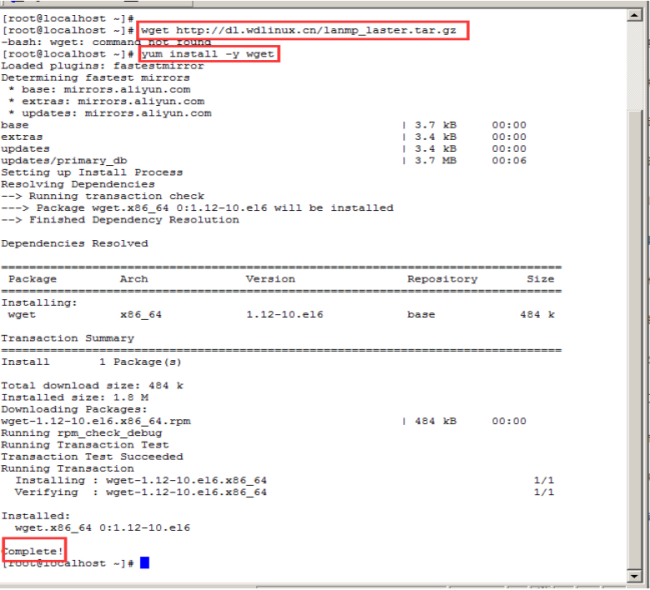Click the 'Arch' column header

coord(133,279)
